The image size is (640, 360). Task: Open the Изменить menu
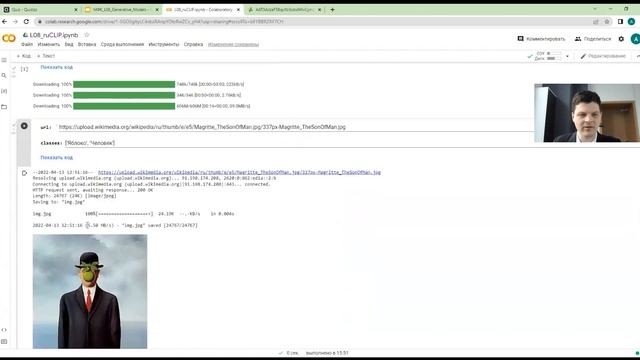[49, 44]
